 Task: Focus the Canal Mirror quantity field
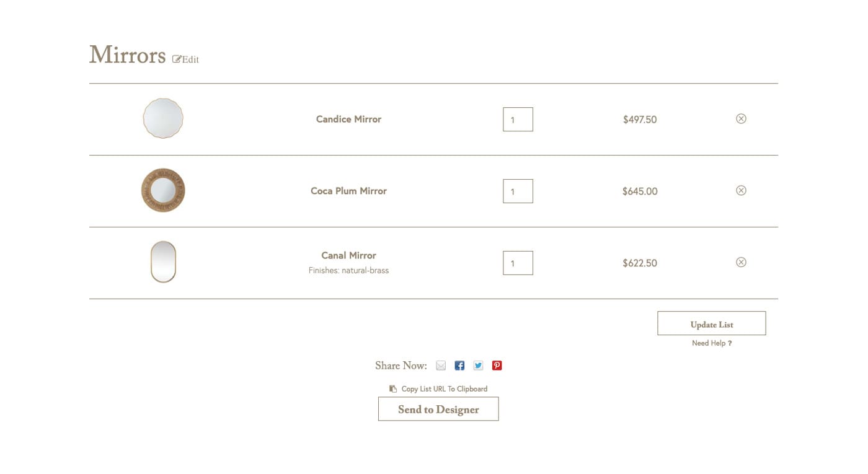[x=518, y=263]
